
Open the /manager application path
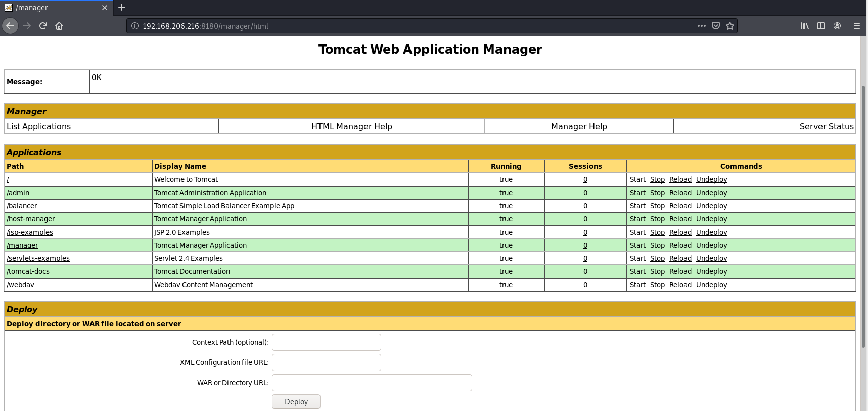(22, 245)
